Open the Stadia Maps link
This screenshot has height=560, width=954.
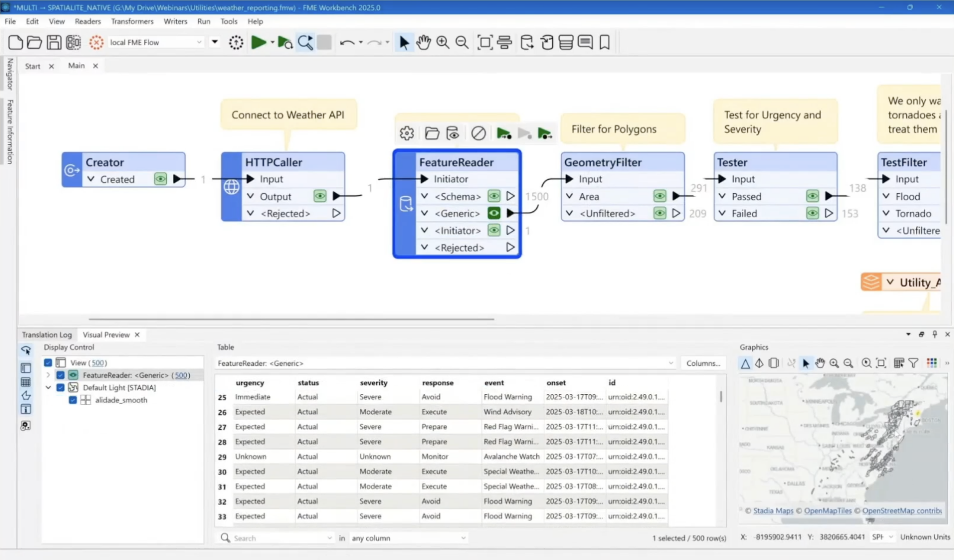point(773,511)
